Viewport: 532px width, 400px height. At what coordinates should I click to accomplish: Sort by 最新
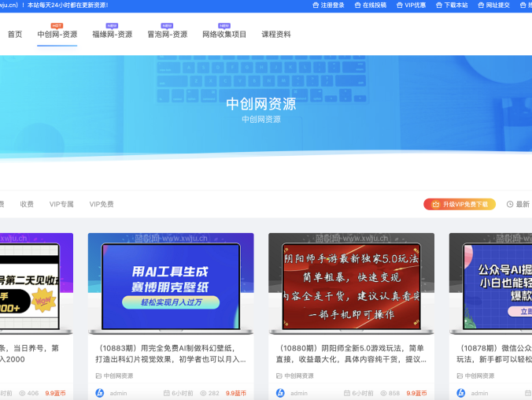523,204
